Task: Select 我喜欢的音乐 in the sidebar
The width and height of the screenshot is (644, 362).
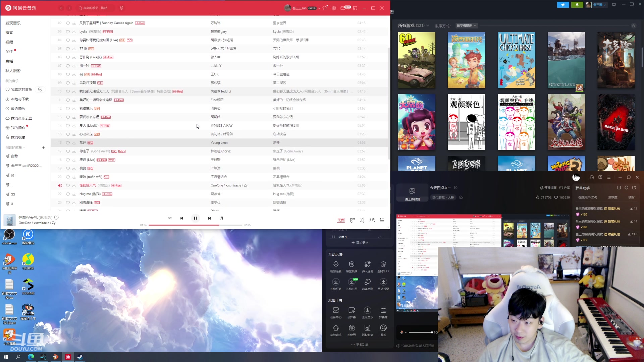Action: (x=21, y=89)
